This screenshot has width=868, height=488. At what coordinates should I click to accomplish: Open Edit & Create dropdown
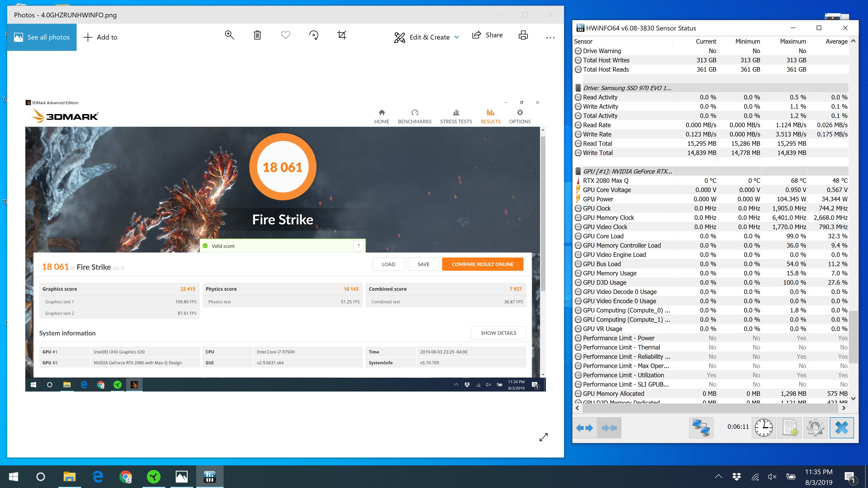click(426, 37)
